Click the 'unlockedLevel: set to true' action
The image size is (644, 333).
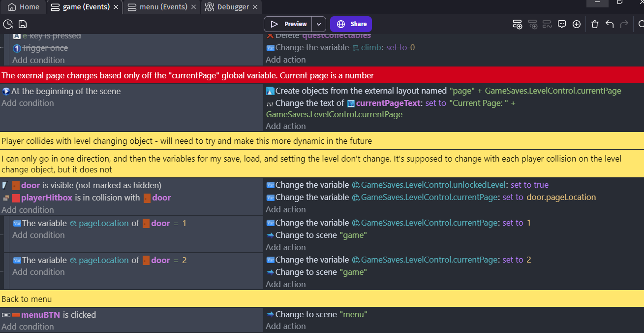407,185
